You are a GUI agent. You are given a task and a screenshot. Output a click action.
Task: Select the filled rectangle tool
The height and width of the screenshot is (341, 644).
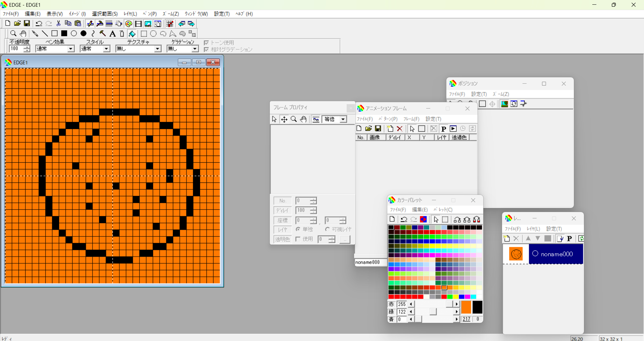tap(64, 34)
